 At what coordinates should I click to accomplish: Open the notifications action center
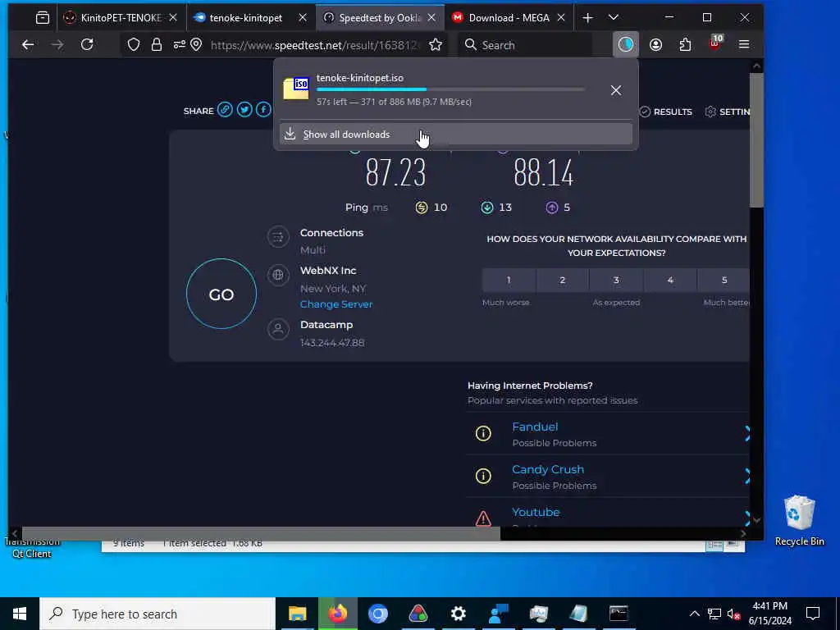813,614
